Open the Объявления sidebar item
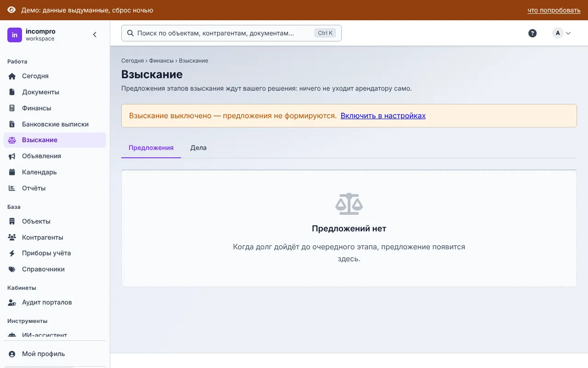 [55, 156]
